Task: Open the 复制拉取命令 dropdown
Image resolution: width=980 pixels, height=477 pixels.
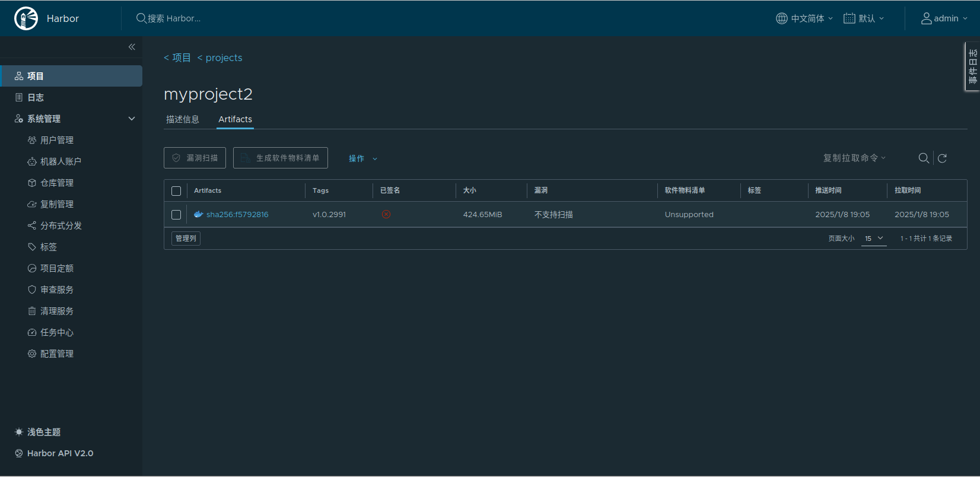Action: 854,158
